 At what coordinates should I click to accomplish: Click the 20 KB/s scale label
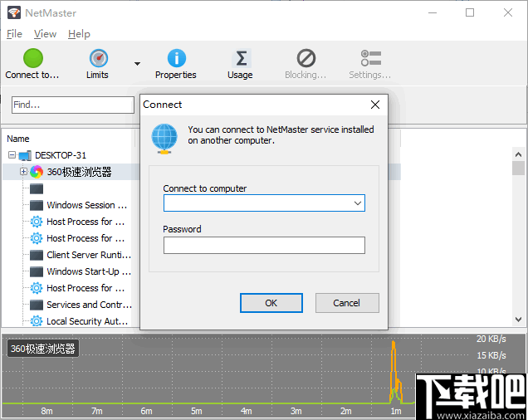click(x=491, y=339)
